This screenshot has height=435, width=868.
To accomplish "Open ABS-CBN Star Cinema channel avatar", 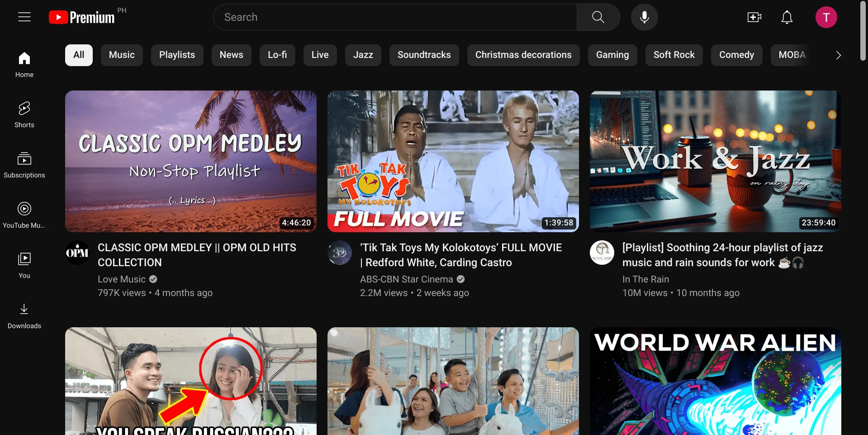I will click(340, 253).
